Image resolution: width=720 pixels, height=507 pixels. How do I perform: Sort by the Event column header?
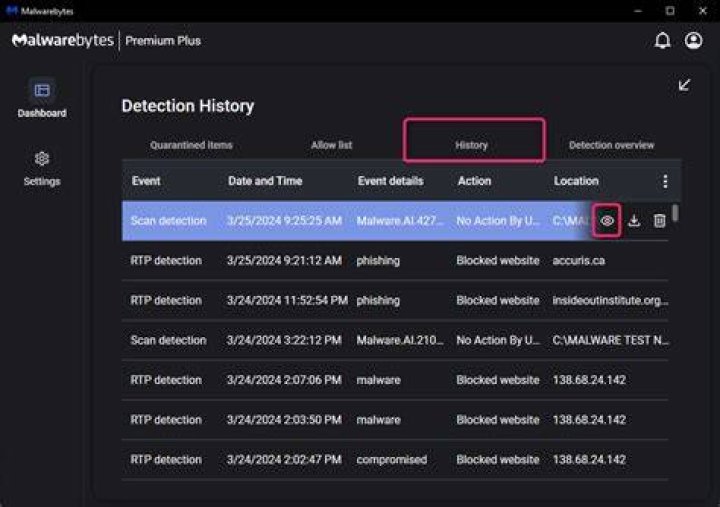146,181
